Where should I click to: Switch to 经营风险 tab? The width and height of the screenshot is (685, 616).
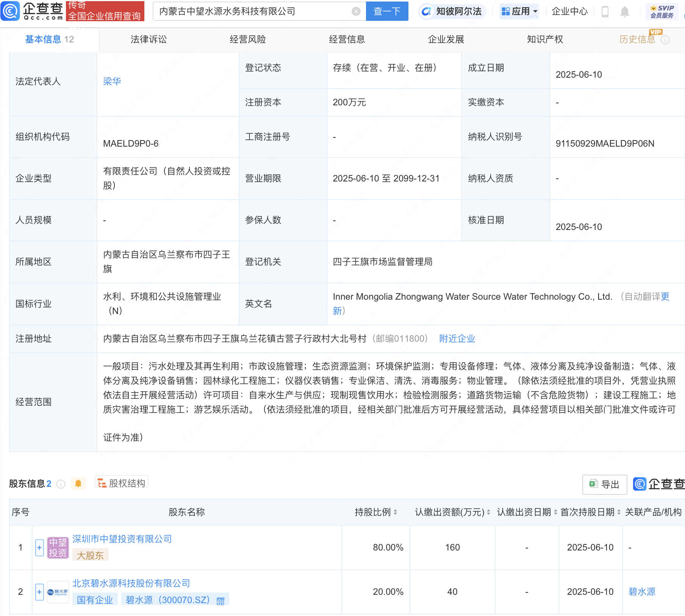tap(248, 39)
